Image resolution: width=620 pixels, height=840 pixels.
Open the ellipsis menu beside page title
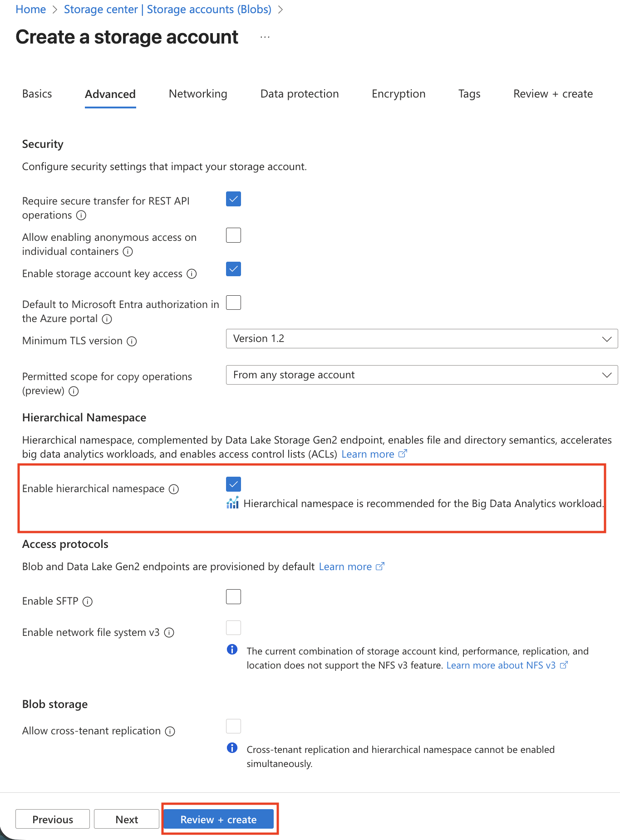pos(265,37)
